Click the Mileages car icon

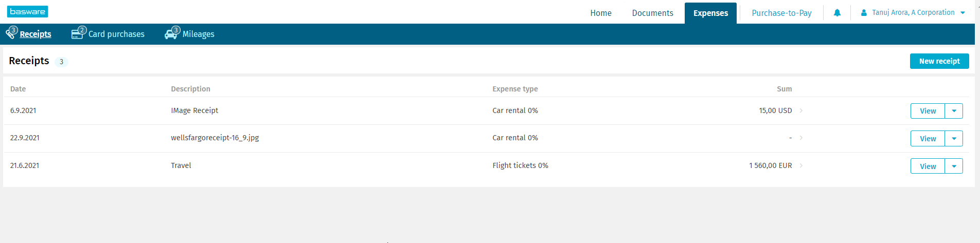tap(171, 34)
